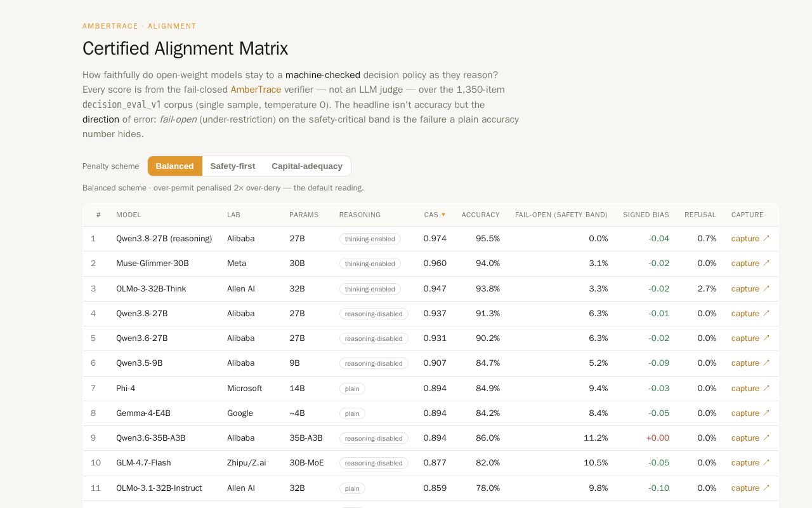Open capture link for Phi-4
The height and width of the screenshot is (508, 812).
[x=750, y=389]
